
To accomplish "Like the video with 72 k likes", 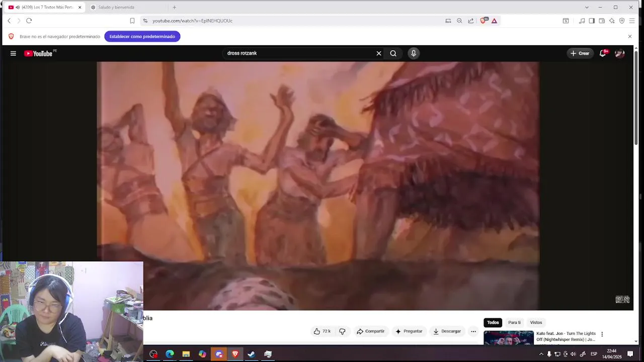I will [322, 331].
